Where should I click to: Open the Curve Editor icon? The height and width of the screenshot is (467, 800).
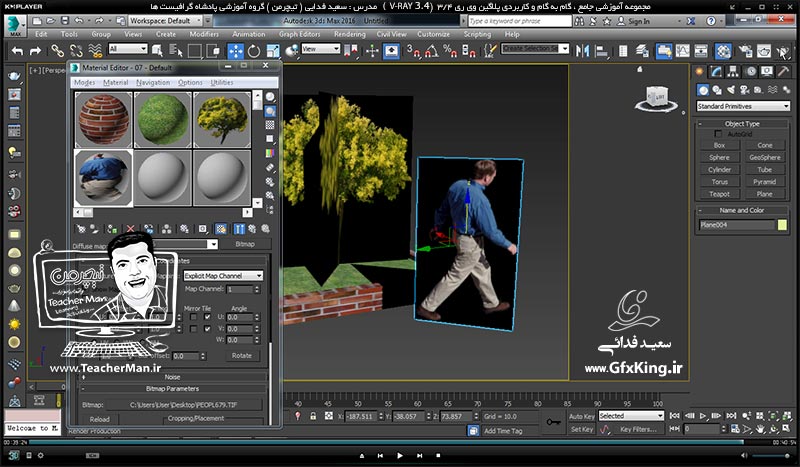click(683, 51)
